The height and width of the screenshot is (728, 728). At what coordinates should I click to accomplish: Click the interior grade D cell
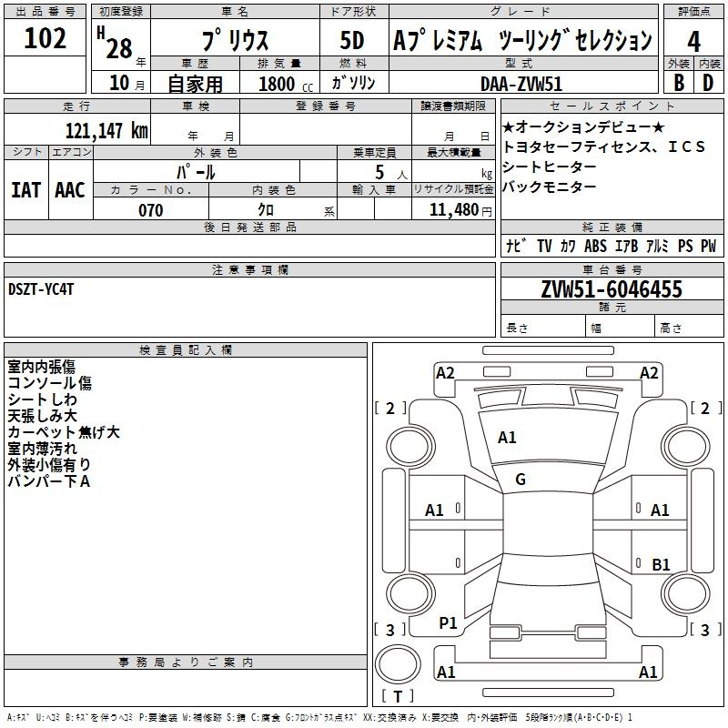click(708, 82)
